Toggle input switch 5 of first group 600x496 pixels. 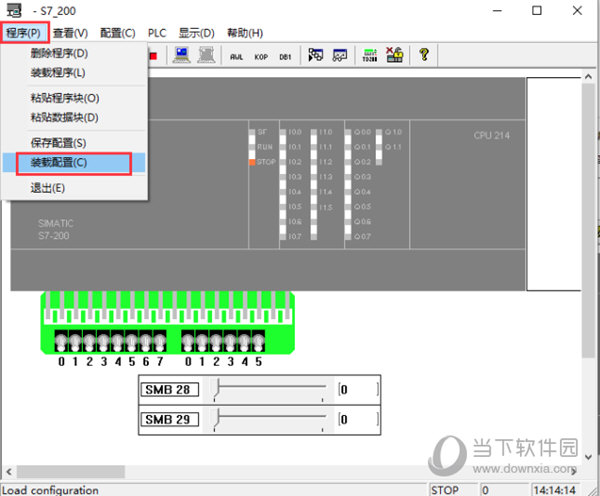(x=132, y=341)
